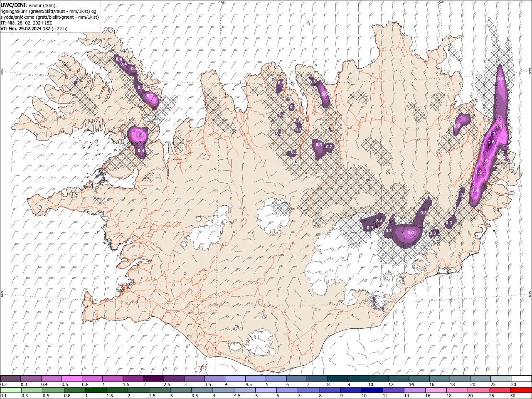Viewport: 532px width, 399px height.
Task: Select the lower legend 30 bright red swatch
Action: tap(521, 390)
